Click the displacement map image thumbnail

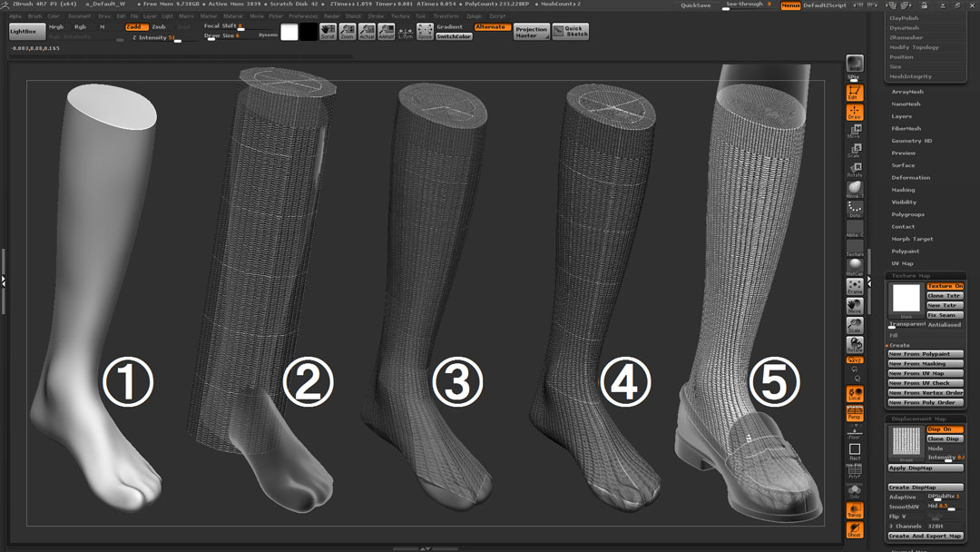[x=906, y=441]
